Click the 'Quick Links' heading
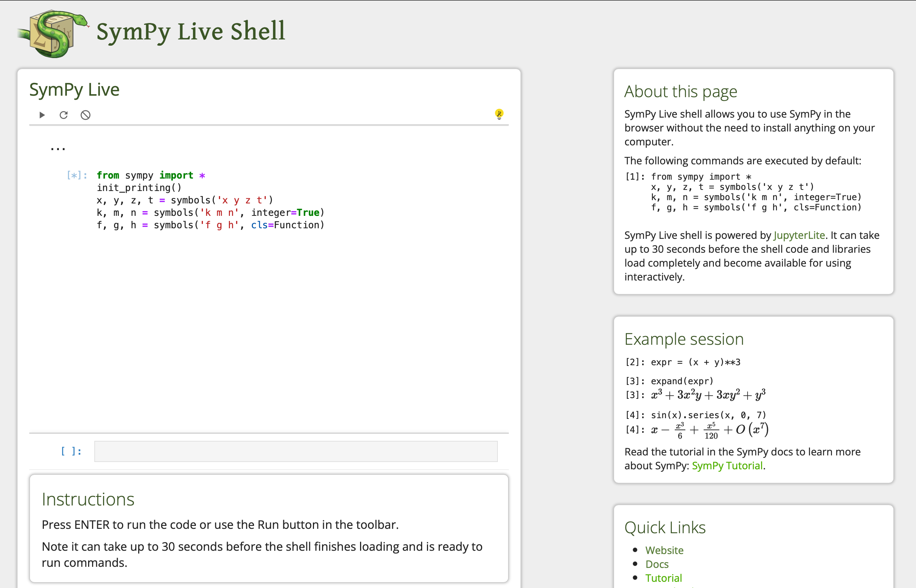The width and height of the screenshot is (916, 588). [665, 528]
